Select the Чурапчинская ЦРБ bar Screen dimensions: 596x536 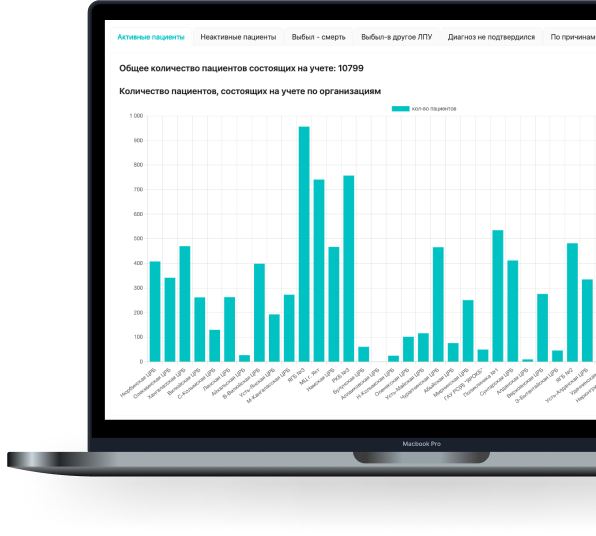[x=438, y=304]
